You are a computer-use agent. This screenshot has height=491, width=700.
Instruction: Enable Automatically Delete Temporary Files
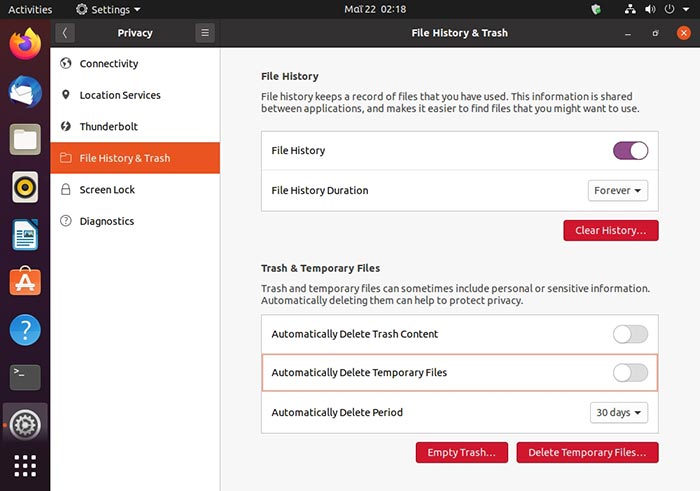click(x=630, y=373)
